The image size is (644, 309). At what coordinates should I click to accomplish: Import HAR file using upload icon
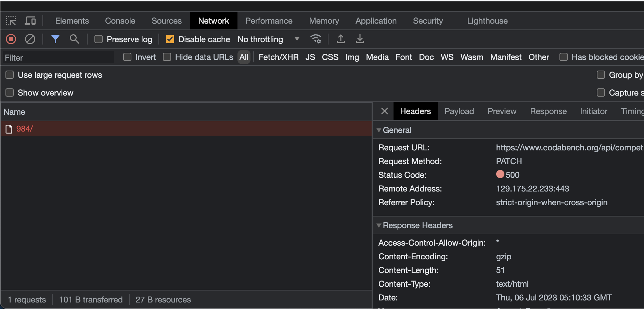[x=341, y=39]
